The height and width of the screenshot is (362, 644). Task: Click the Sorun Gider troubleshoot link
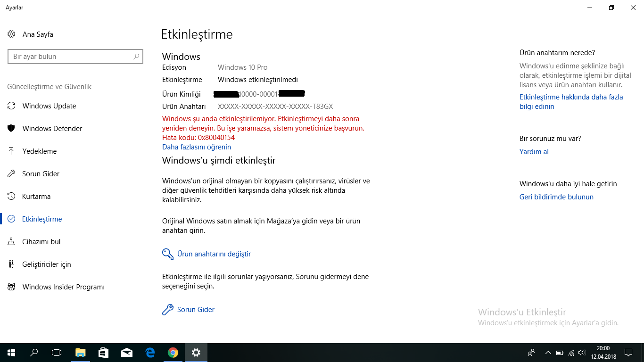pyautogui.click(x=196, y=310)
